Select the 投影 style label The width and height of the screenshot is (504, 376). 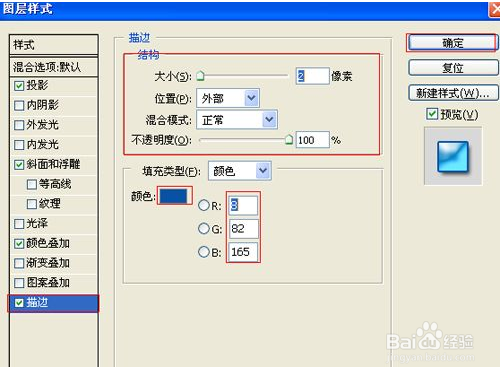[37, 85]
